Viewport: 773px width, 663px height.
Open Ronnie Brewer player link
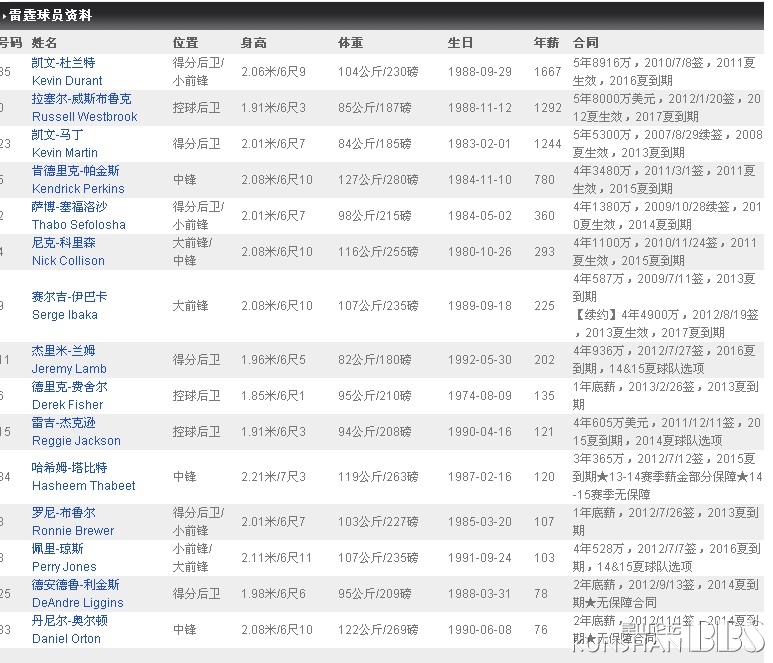tap(73, 530)
